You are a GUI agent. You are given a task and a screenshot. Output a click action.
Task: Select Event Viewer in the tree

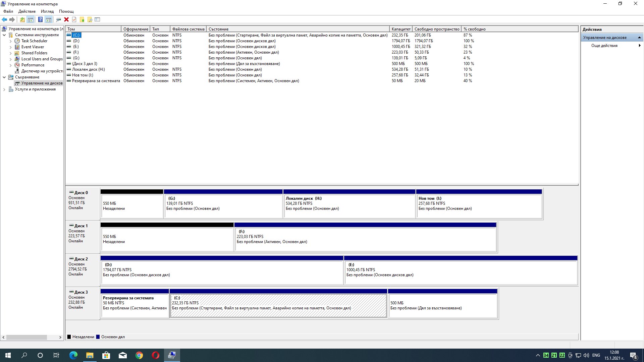point(33,47)
